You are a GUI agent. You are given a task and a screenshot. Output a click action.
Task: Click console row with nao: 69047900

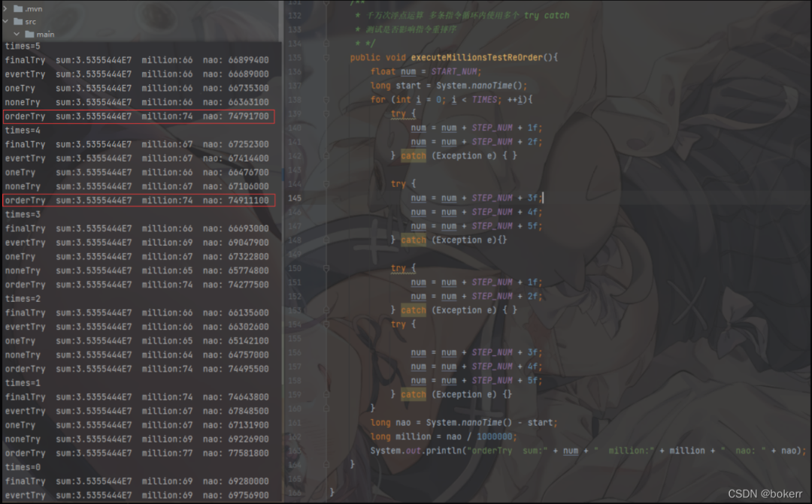[137, 242]
